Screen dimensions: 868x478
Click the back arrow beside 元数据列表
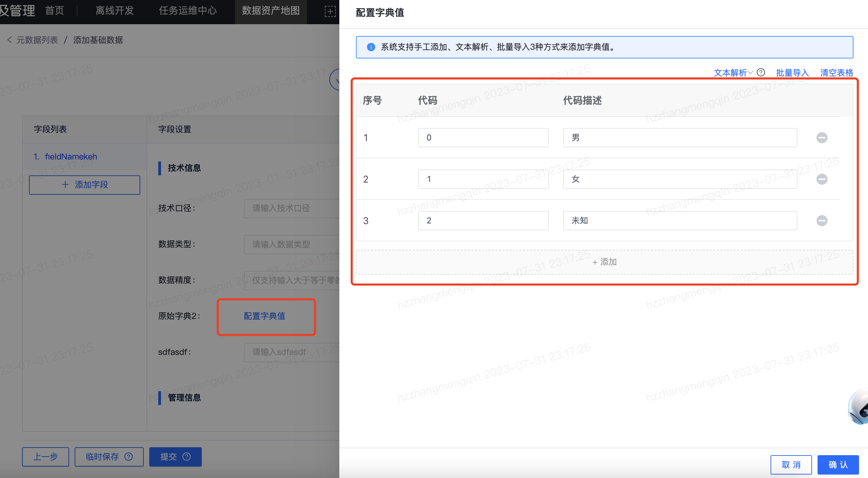(x=10, y=40)
